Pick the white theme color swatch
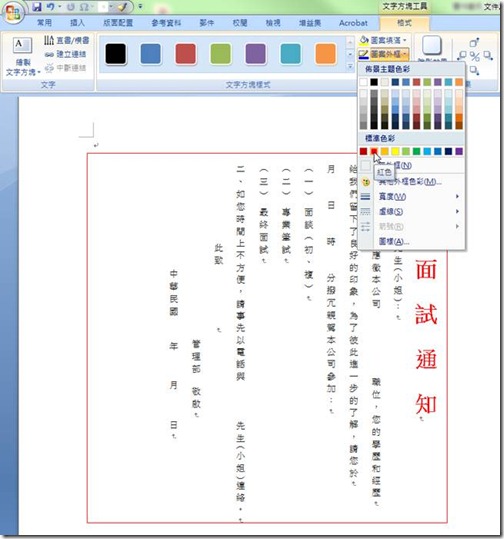Image resolution: width=504 pixels, height=539 pixels. (363, 82)
